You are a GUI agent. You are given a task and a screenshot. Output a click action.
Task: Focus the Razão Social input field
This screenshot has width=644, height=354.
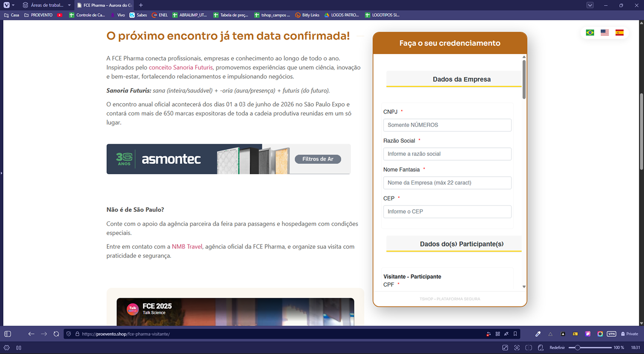tap(447, 154)
